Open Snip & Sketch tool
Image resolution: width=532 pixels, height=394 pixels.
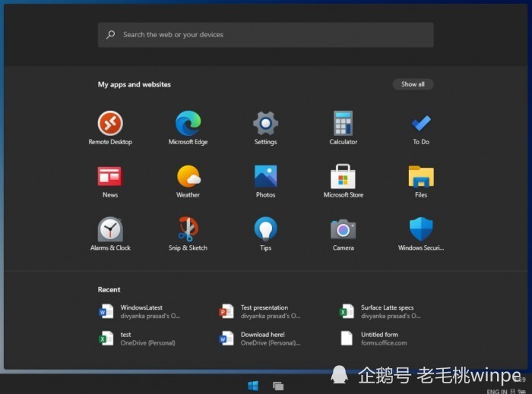point(188,234)
